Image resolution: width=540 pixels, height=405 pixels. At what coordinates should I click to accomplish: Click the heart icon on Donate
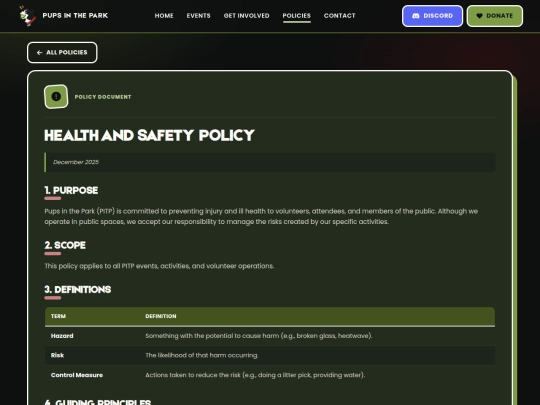(479, 16)
